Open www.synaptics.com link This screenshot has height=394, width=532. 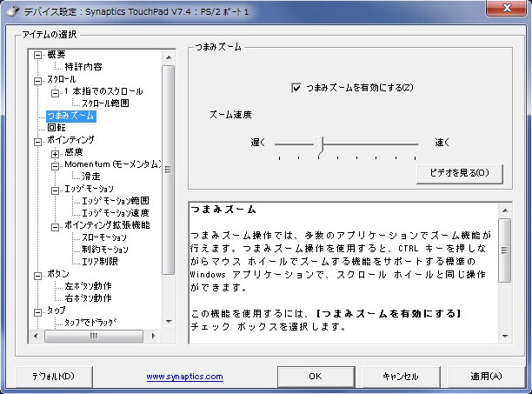click(x=184, y=377)
